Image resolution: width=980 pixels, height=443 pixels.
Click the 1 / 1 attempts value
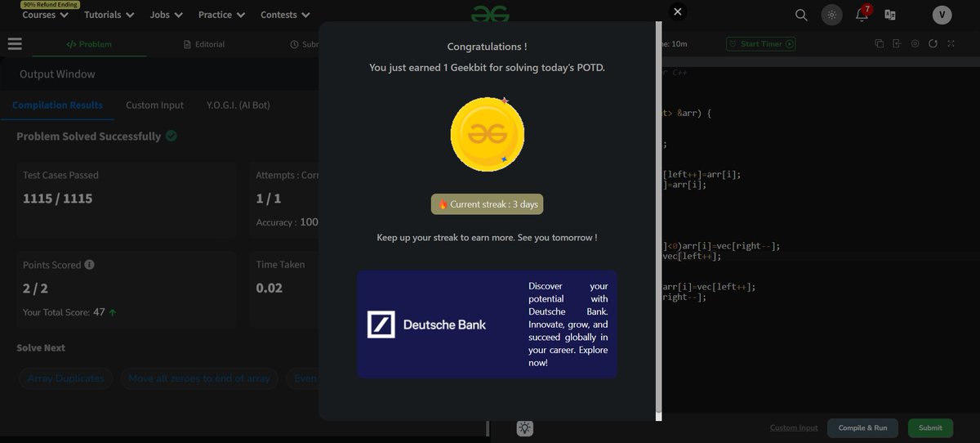(x=269, y=199)
